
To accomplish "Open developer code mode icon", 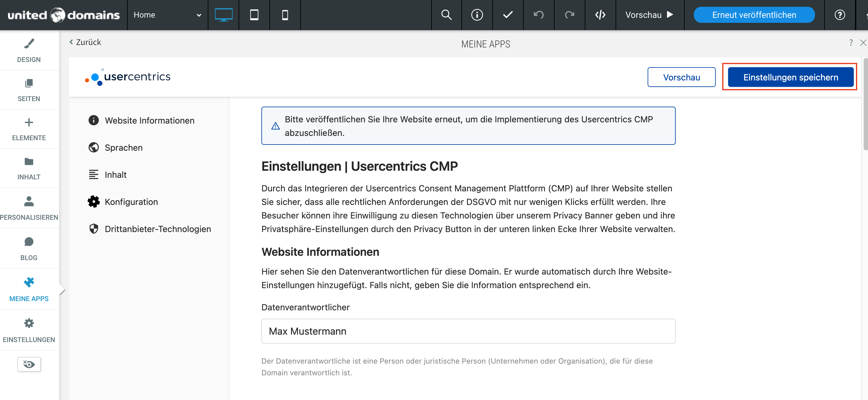I will click(600, 15).
